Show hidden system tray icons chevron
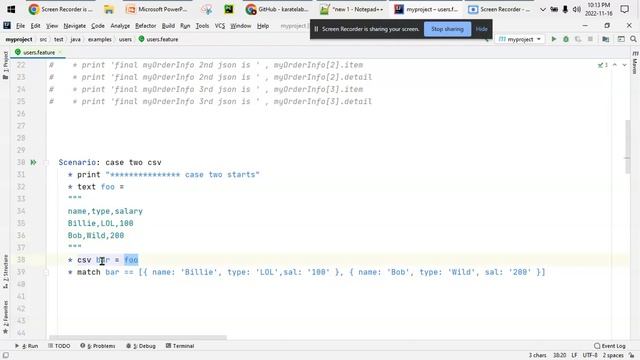Screen dimensions: 640x360 [542, 9]
